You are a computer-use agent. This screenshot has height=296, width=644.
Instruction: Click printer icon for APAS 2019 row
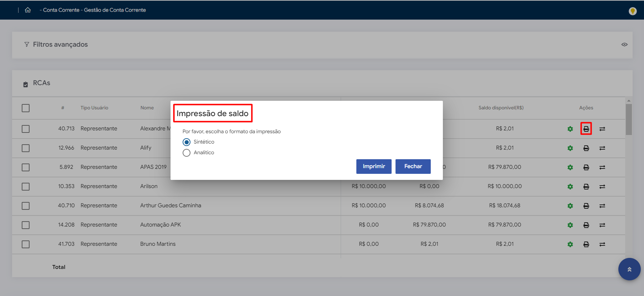[x=586, y=167]
